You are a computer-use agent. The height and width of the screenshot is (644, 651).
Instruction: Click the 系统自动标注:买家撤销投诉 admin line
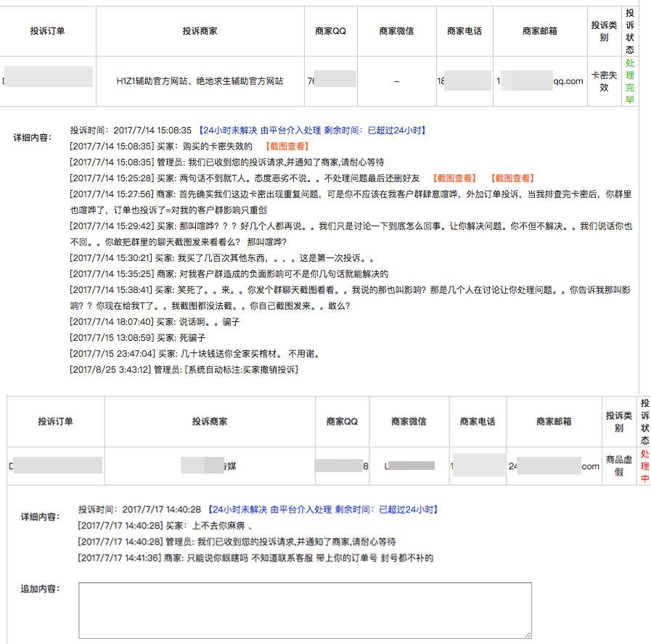(x=184, y=369)
